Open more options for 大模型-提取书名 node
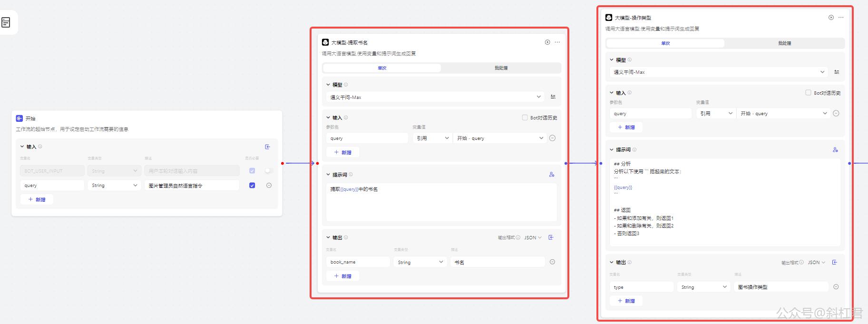This screenshot has height=324, width=868. point(557,42)
